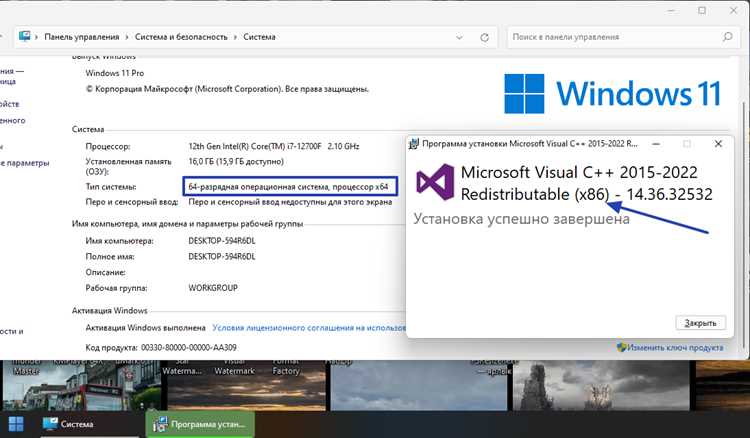Viewport: 750px width, 438px height.
Task: Click the 64-разрядная операционная система value
Action: (288, 186)
